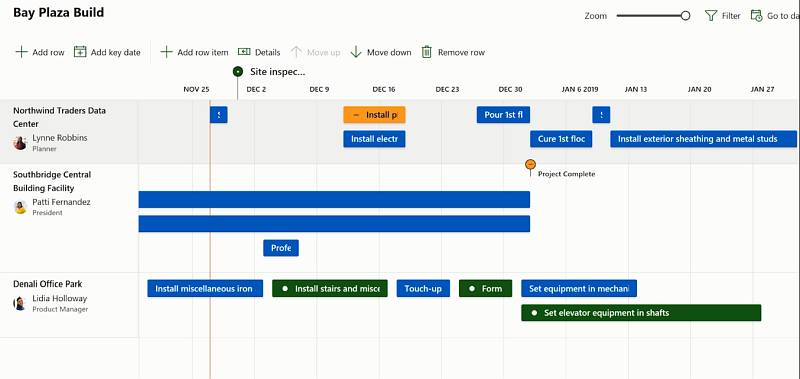Viewport: 800px width, 379px height.
Task: Select Install exterior sheathing and metal studs bar
Action: [x=704, y=139]
